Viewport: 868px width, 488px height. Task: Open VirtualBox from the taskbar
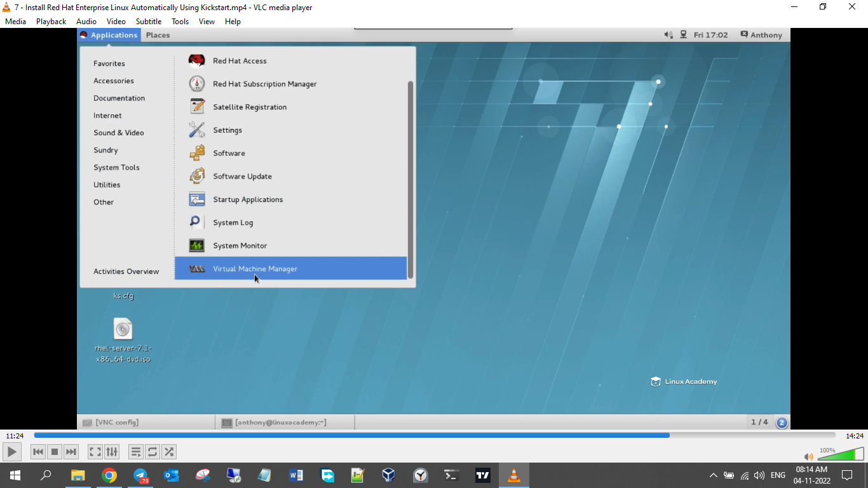(x=389, y=475)
